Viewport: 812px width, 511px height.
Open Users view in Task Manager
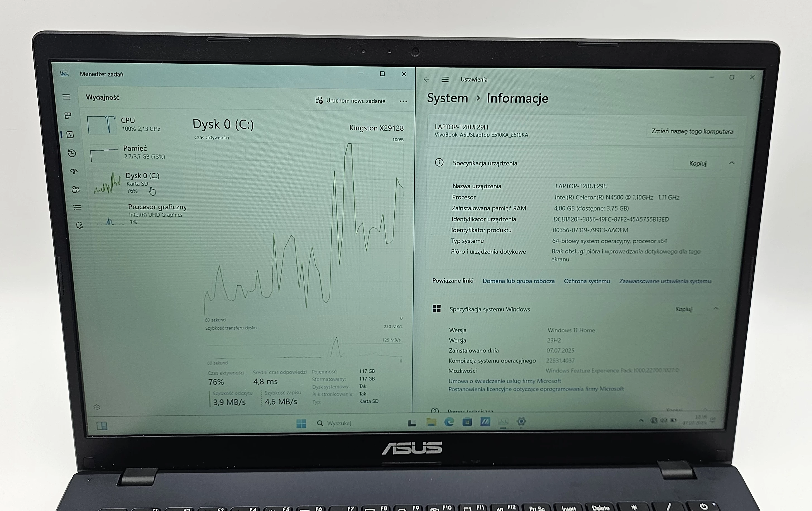[x=76, y=190]
